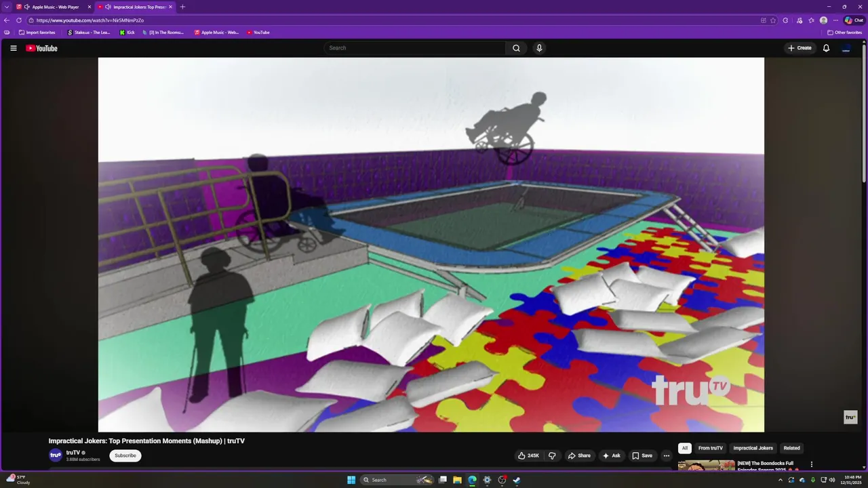Open the Boondocks Full Episodes suggested thumbnail
Image resolution: width=868 pixels, height=488 pixels.
706,466
